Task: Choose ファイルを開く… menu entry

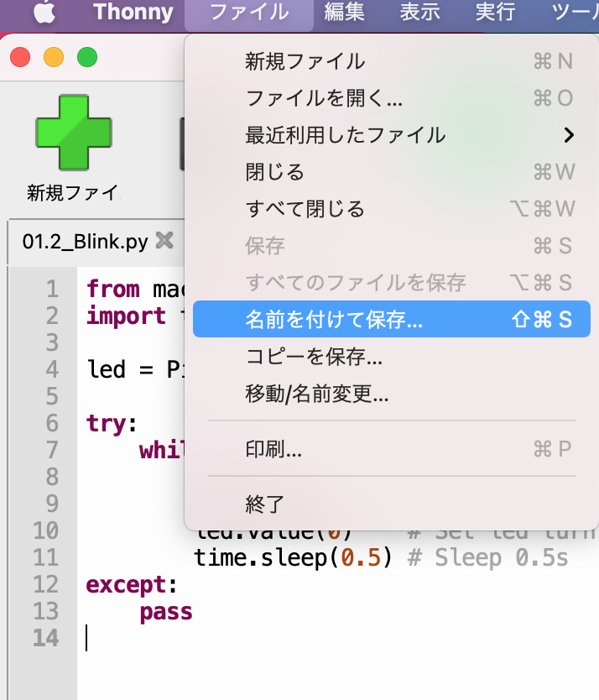Action: [x=392, y=98]
